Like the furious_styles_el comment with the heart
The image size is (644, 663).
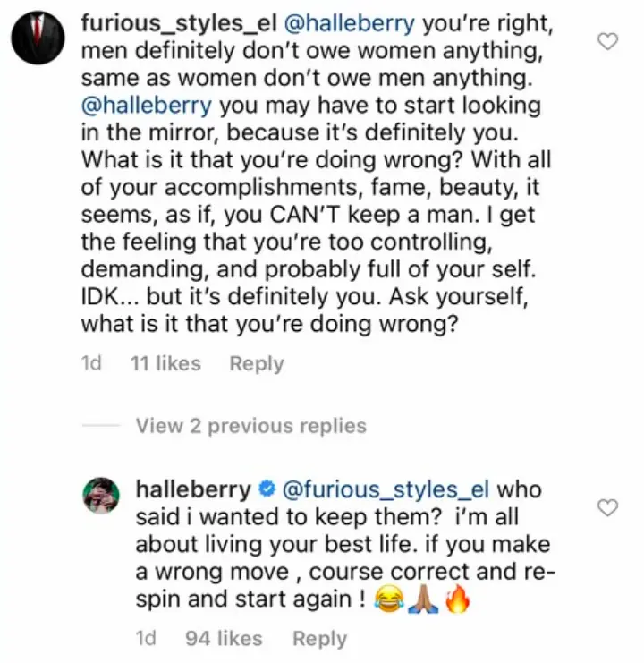(608, 42)
